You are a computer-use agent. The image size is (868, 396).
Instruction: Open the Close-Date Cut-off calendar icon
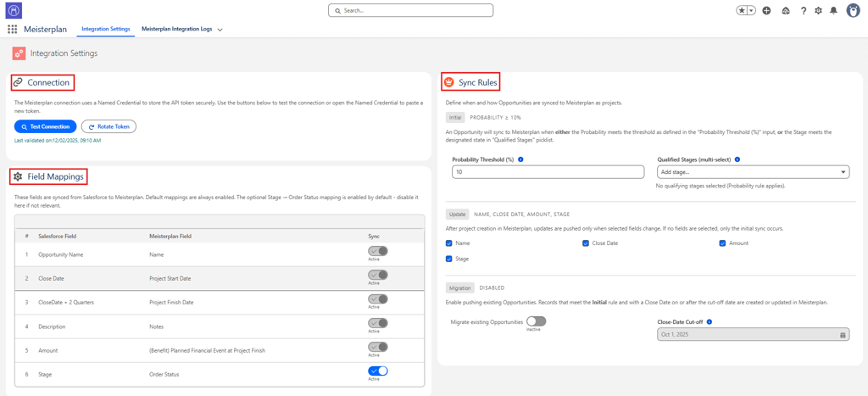[843, 335]
